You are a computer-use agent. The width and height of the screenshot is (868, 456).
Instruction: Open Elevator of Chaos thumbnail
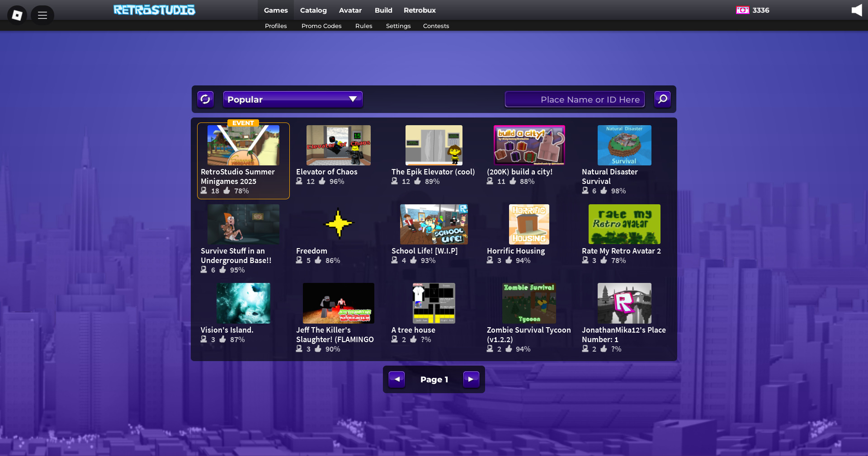click(339, 145)
